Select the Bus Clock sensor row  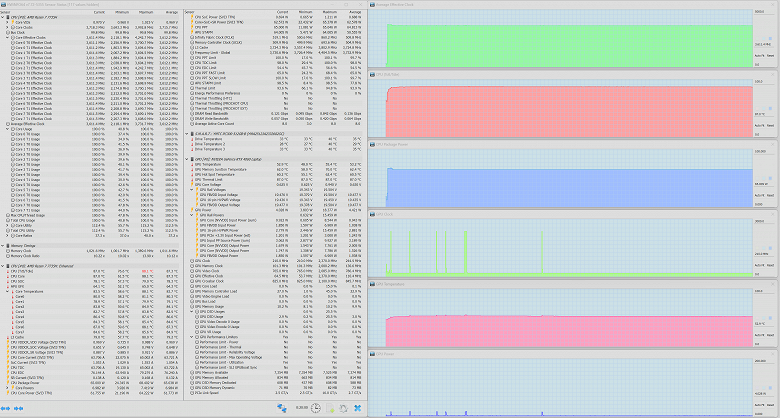tap(90, 32)
